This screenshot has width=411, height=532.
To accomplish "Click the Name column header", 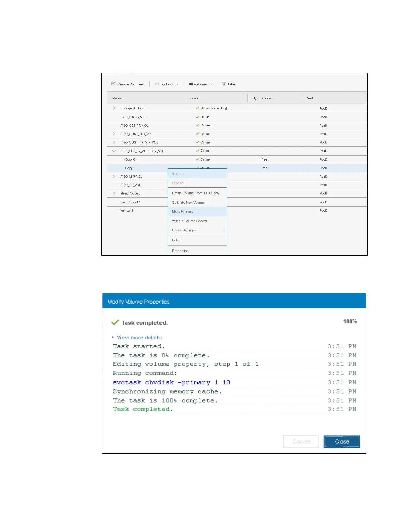I will [117, 98].
